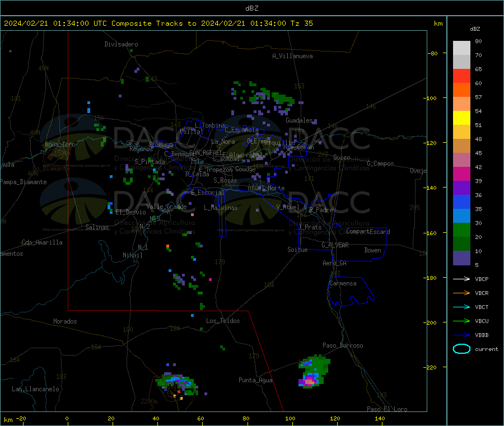Select the 30 dBZ green color swatch
The image size is (504, 426).
pyautogui.click(x=461, y=230)
